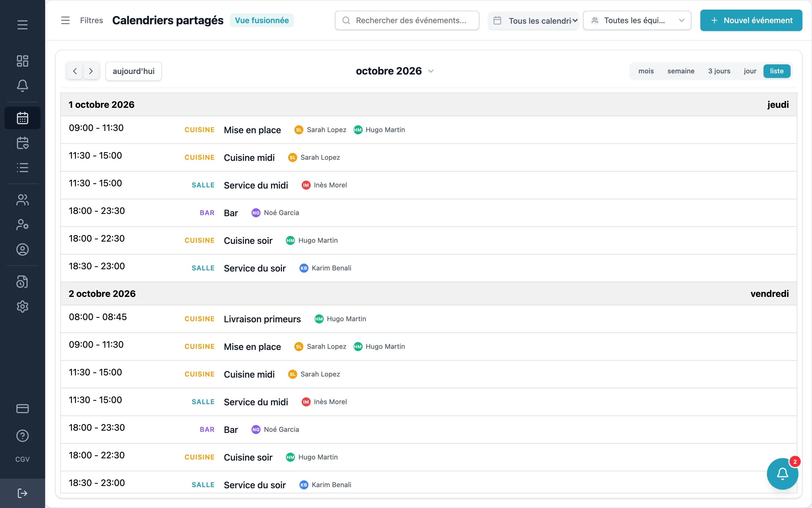Open Cuisine soir event on 1 octobre
Viewport: 812px width, 508px height.
click(x=429, y=240)
